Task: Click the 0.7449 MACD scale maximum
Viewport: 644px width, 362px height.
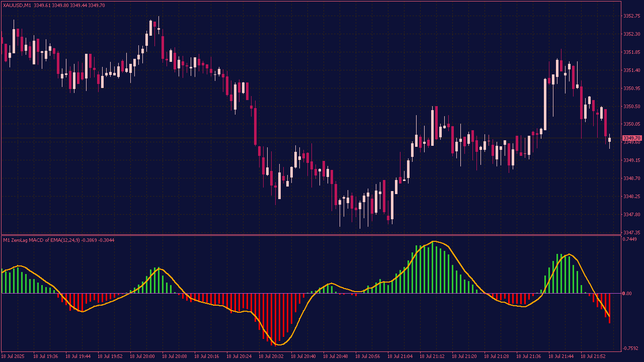Action: click(630, 239)
